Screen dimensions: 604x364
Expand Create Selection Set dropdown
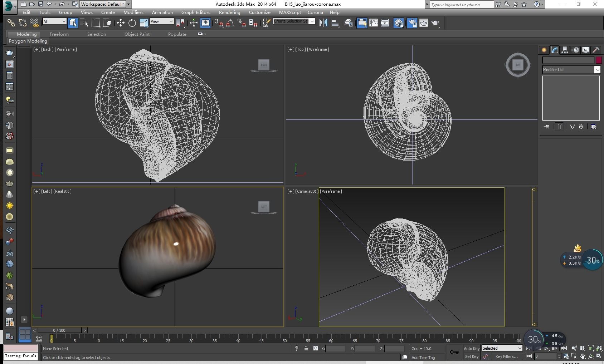click(x=312, y=21)
